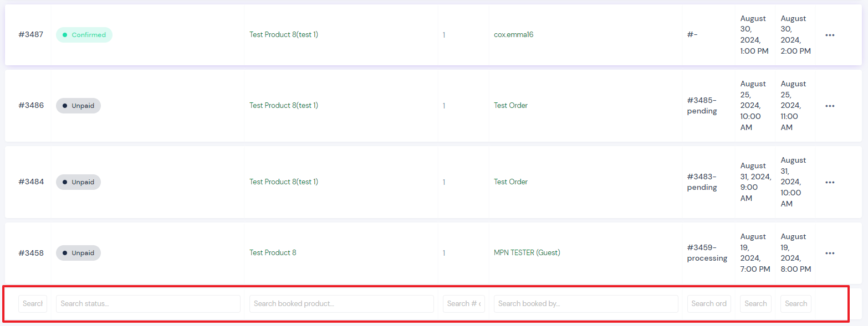Image resolution: width=868 pixels, height=326 pixels.
Task: Open MPN TESTER (Guest) customer link
Action: pos(527,253)
